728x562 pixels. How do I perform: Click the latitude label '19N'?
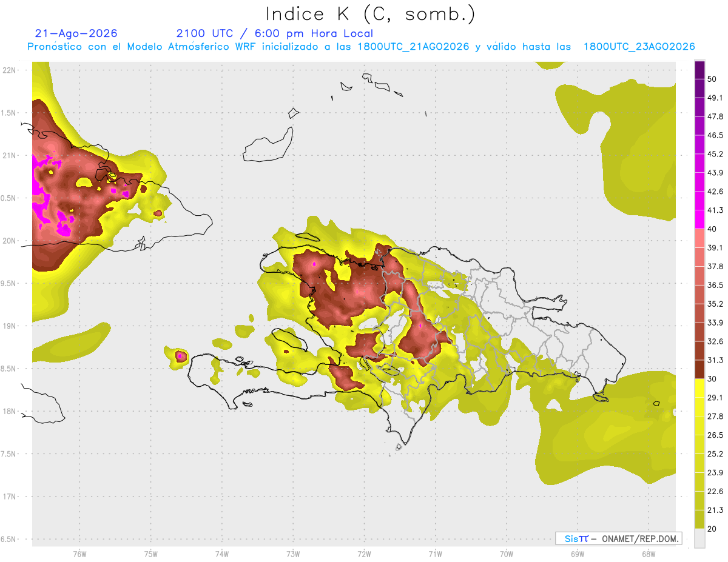[8, 326]
